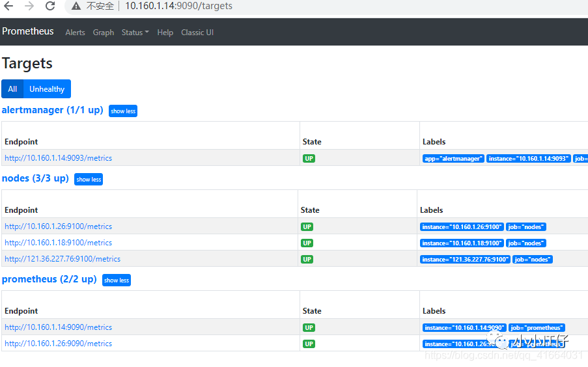Screen dimensions: 588x367
Task: Open the Alerts menu item
Action: [x=75, y=33]
